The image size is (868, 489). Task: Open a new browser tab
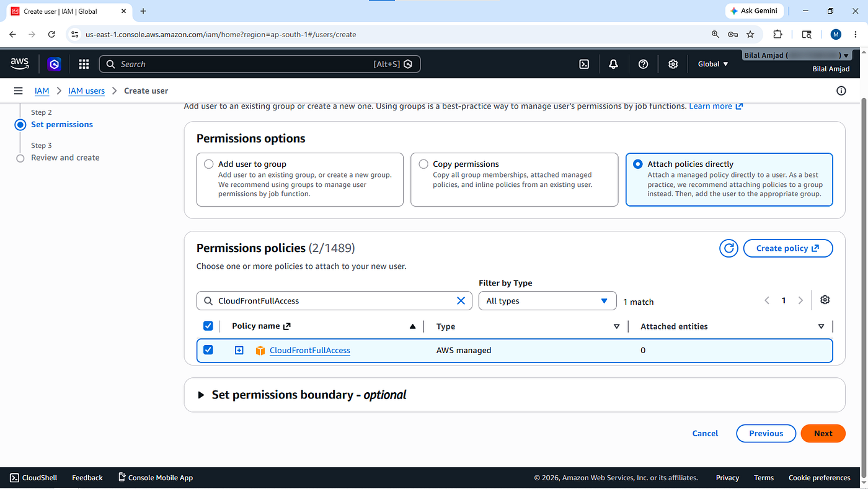(143, 11)
